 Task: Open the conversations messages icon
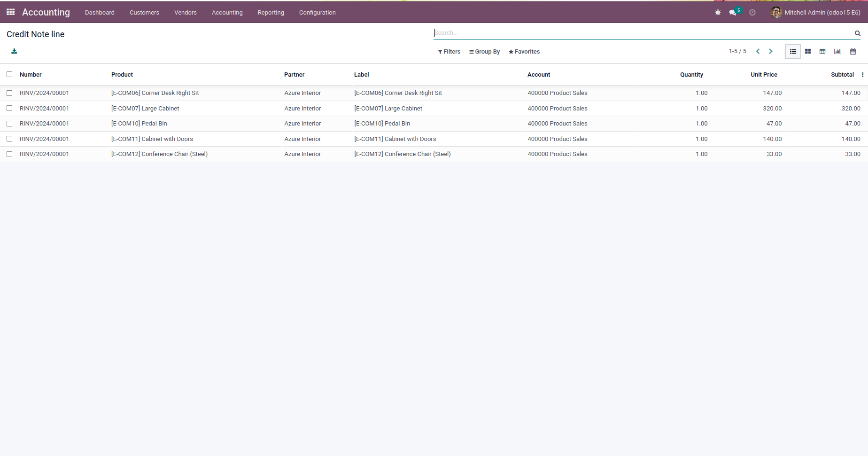[x=732, y=13]
